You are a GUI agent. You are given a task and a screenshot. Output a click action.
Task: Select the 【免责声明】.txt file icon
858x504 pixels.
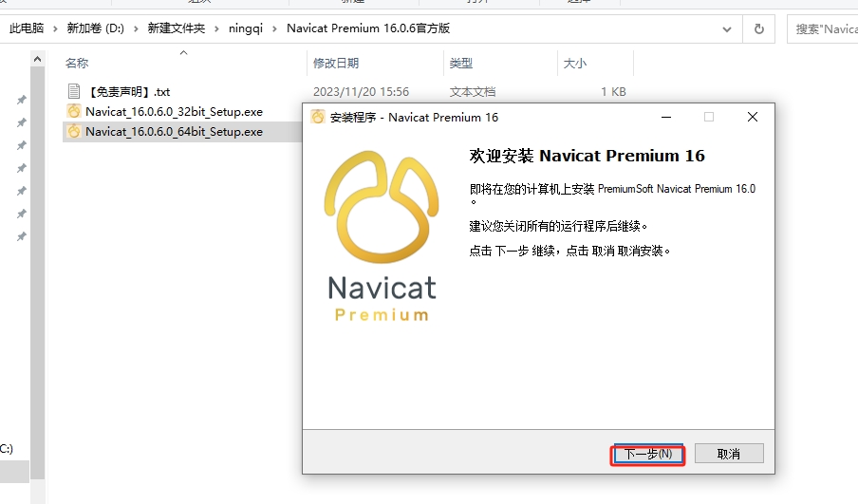(x=74, y=91)
